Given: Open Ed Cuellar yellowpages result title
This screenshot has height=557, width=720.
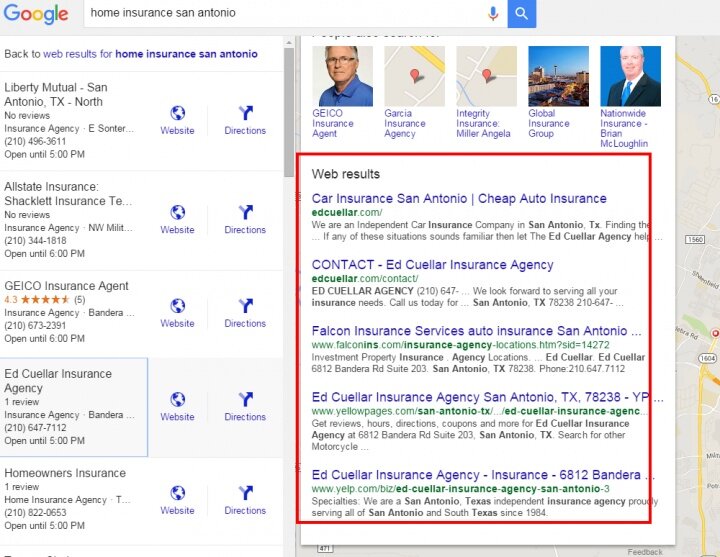Looking at the screenshot, I should tap(488, 397).
